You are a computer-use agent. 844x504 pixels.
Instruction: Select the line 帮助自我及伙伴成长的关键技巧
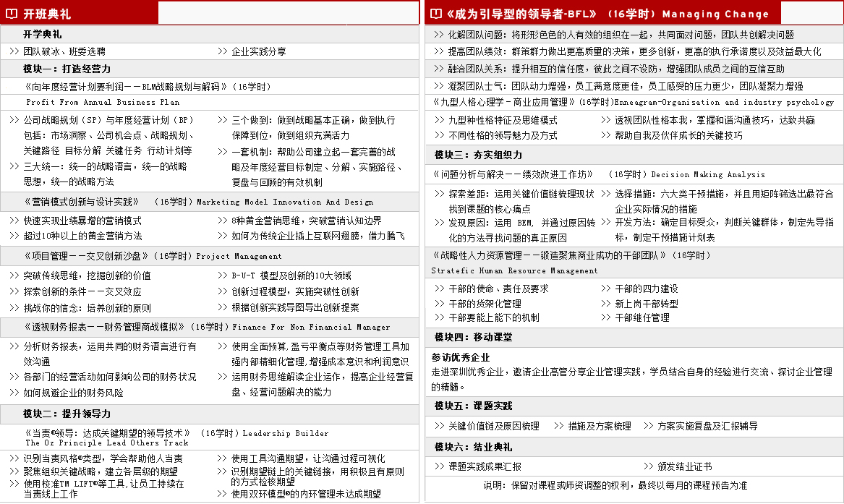click(x=679, y=135)
